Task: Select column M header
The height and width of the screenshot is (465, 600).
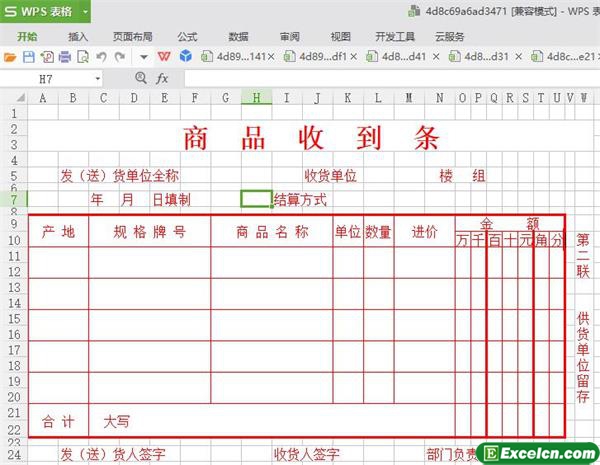Action: pos(409,98)
